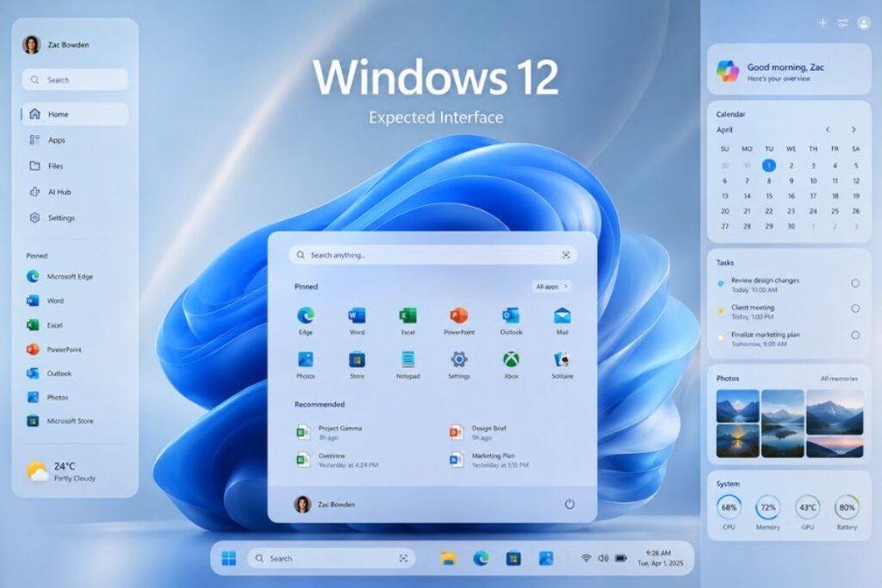Click the battery icon in the system tray
The width and height of the screenshot is (882, 588).
[621, 558]
